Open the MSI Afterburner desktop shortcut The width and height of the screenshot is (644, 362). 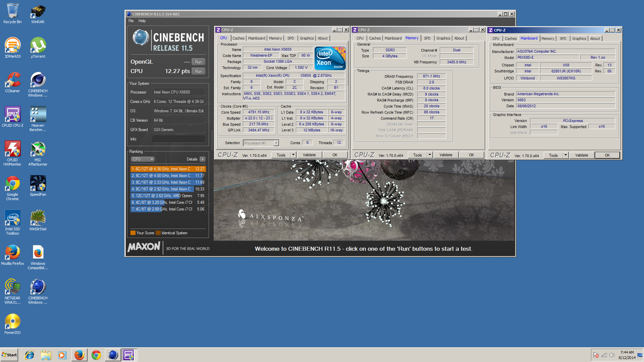coord(38,153)
